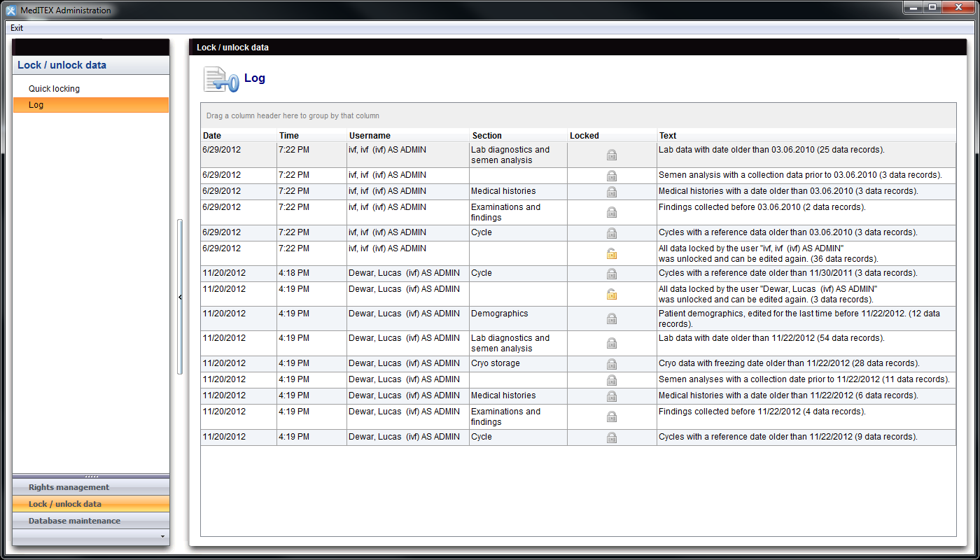Click lock icon for Semen analyses 11 data records row
The height and width of the screenshot is (560, 980).
click(x=612, y=380)
